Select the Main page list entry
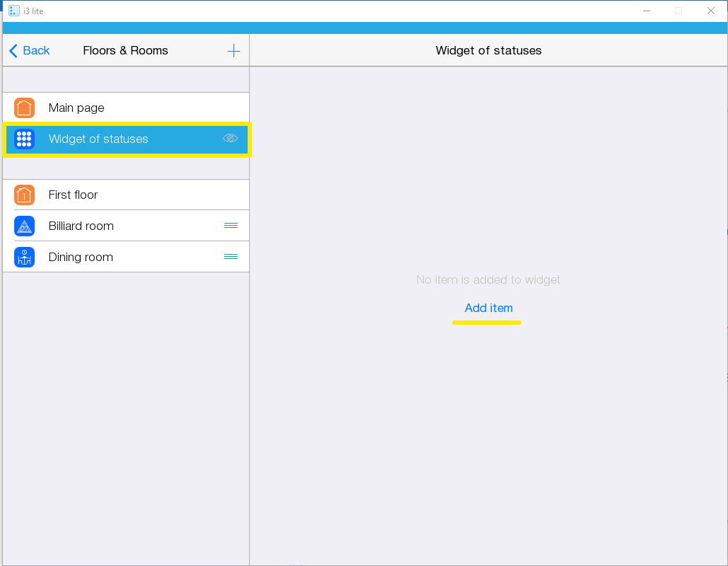The image size is (728, 566). [x=76, y=108]
